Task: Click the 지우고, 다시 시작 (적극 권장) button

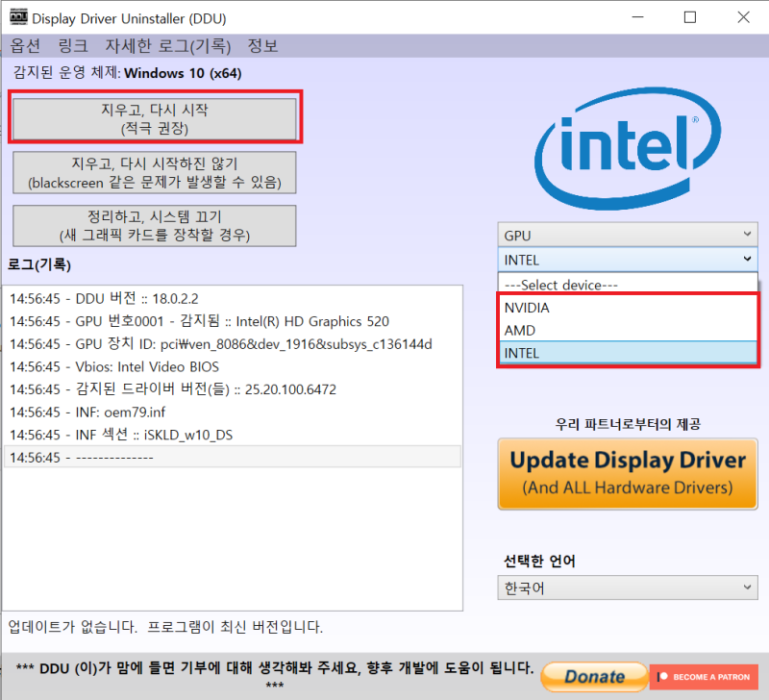Action: (154, 118)
